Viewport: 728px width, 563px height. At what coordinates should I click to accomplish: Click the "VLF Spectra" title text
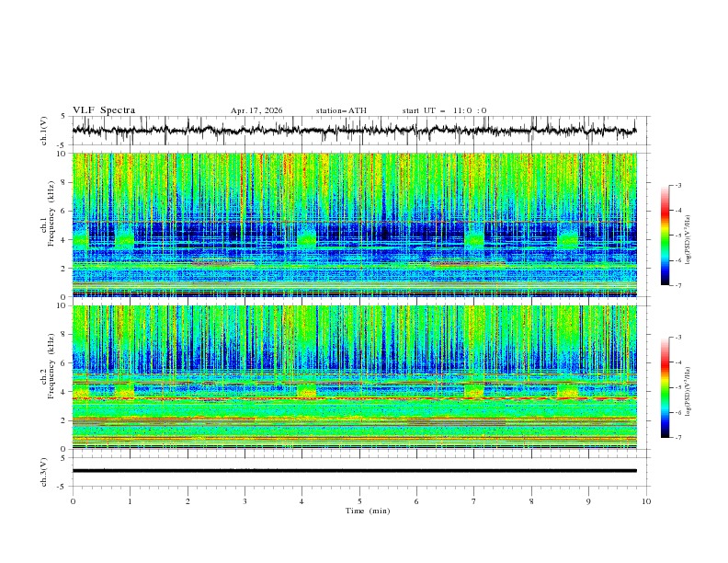click(104, 110)
